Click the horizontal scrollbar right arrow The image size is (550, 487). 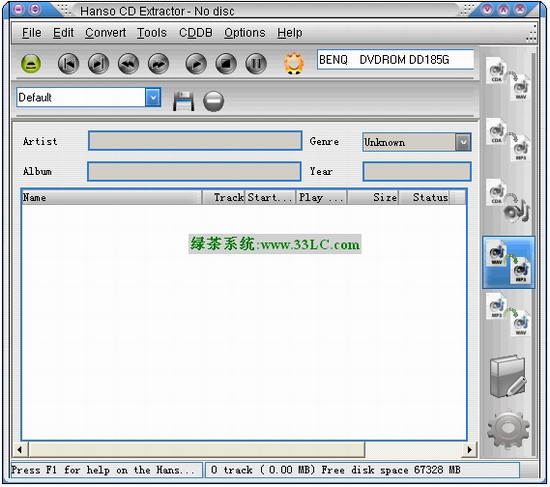pyautogui.click(x=470, y=449)
